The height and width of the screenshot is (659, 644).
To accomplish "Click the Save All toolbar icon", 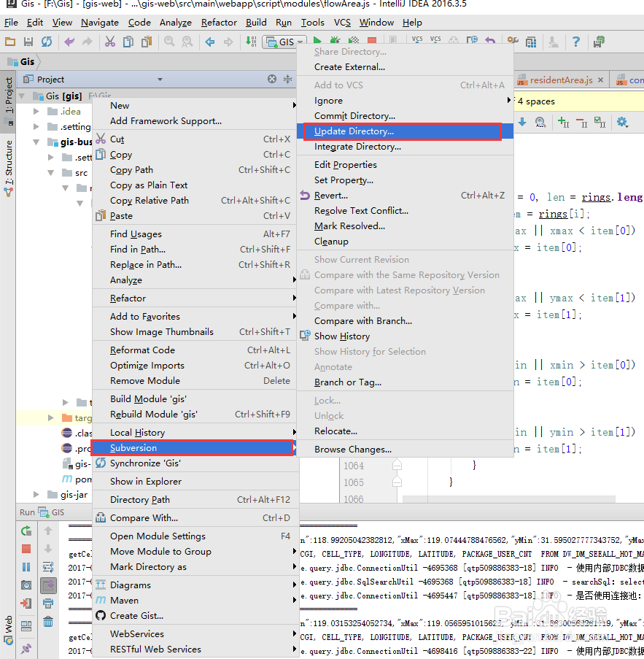I will pyautogui.click(x=28, y=42).
